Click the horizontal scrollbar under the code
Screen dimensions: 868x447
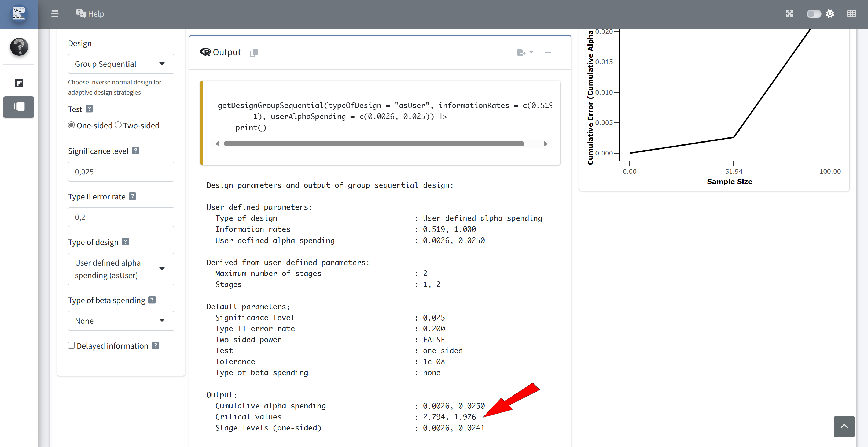tap(373, 144)
